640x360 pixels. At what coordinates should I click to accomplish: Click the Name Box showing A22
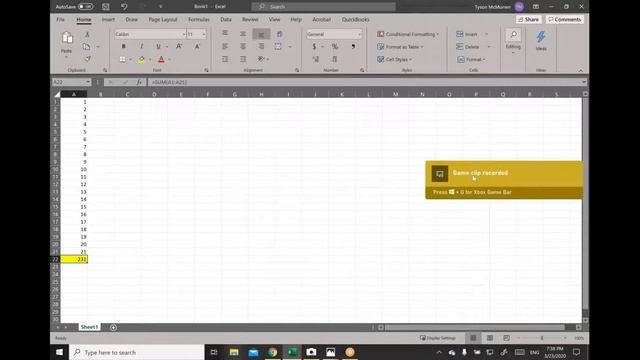pyautogui.click(x=71, y=82)
